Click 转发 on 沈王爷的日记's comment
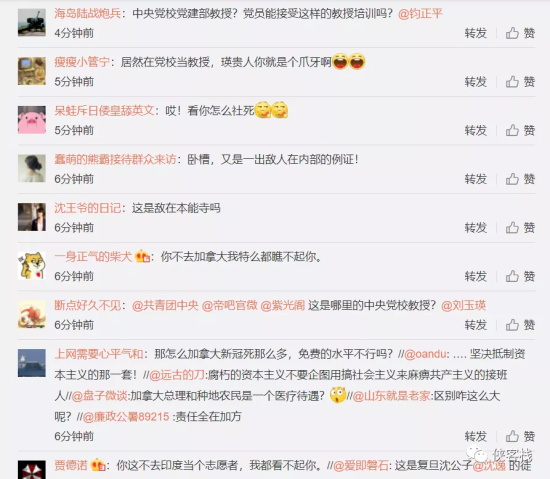Screen dimensions: 550x479 tap(476, 228)
